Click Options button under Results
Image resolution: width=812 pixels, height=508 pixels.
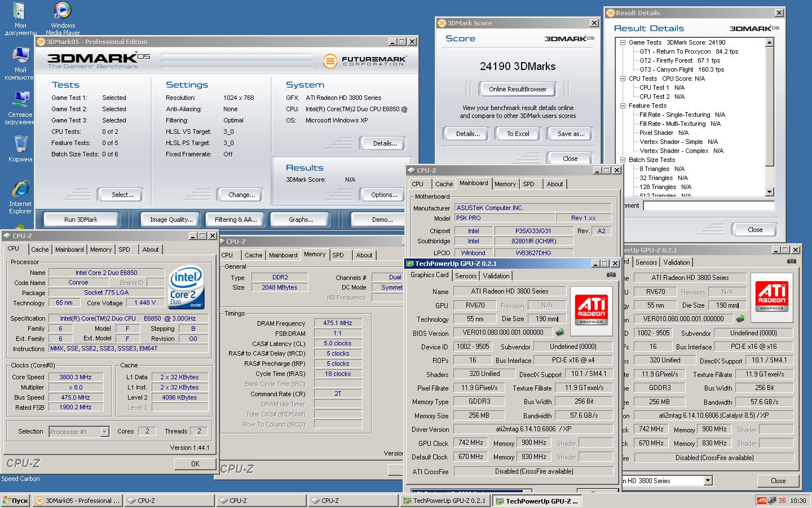[x=384, y=195]
